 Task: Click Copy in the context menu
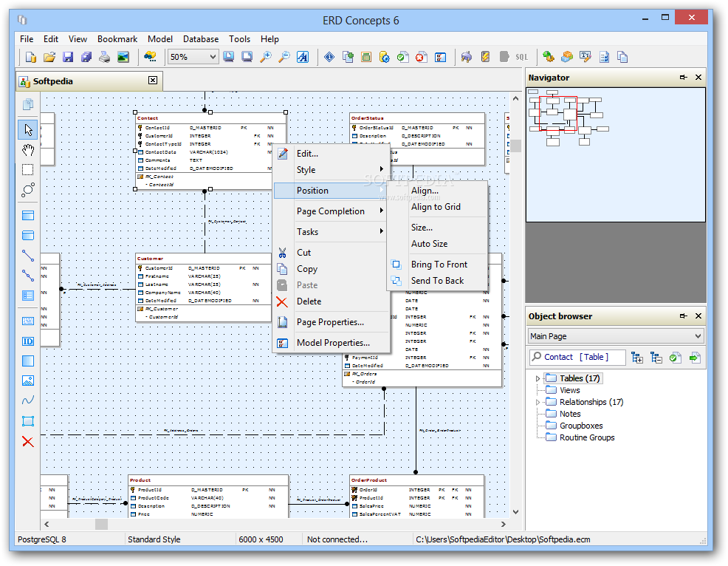pos(331,269)
